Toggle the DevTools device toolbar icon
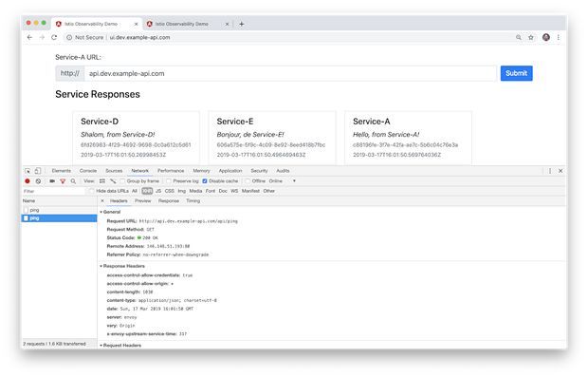 click(x=38, y=171)
